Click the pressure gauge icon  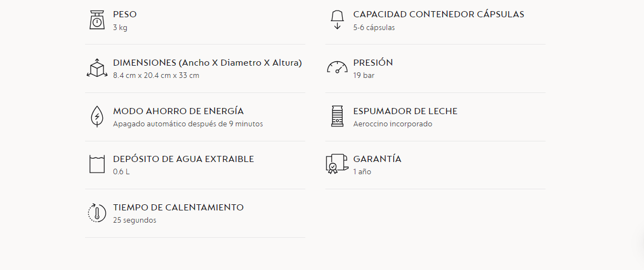(x=337, y=67)
